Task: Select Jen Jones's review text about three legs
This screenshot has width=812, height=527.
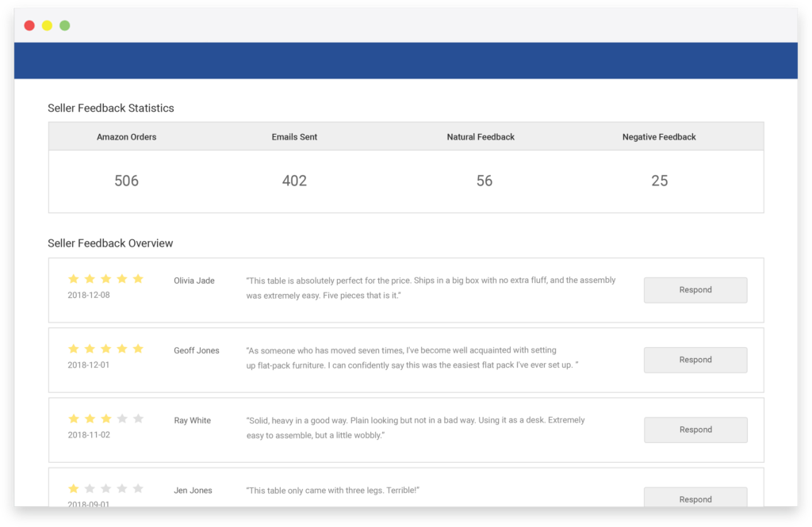Action: 334,490
